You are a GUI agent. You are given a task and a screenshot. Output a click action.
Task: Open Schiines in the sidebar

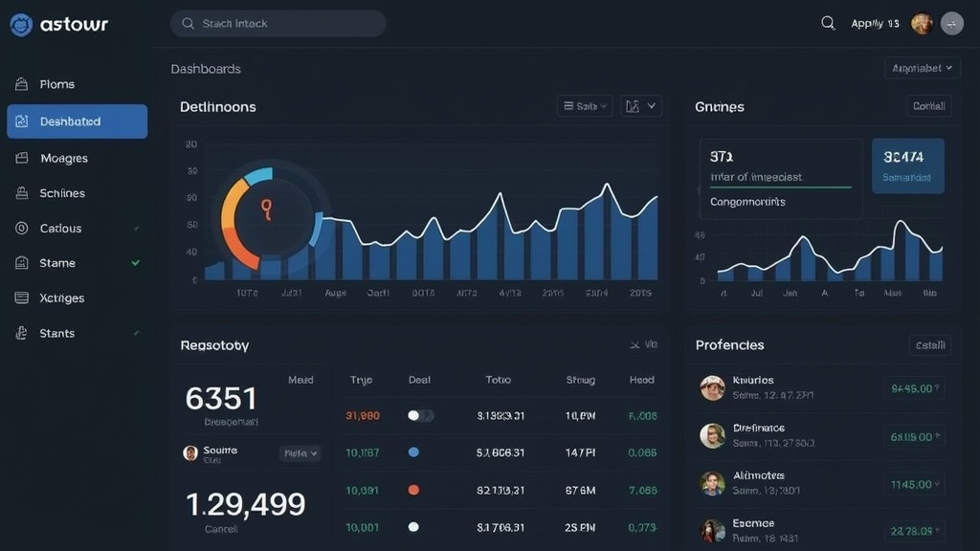coord(77,193)
